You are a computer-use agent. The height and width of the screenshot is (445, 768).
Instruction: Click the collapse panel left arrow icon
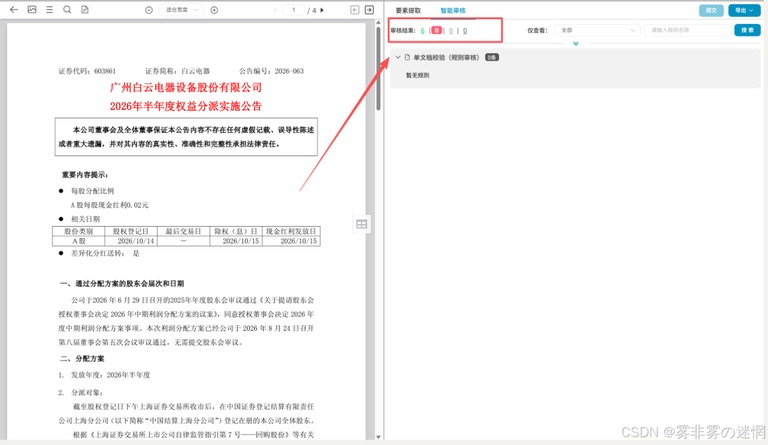tap(355, 10)
